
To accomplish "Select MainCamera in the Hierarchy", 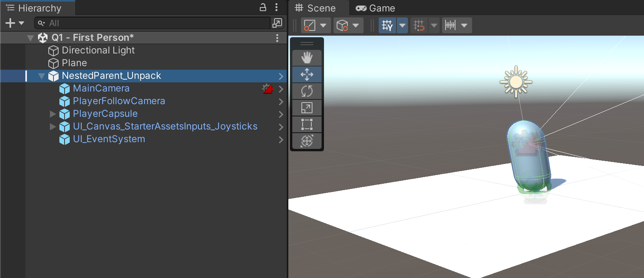I will [x=101, y=88].
